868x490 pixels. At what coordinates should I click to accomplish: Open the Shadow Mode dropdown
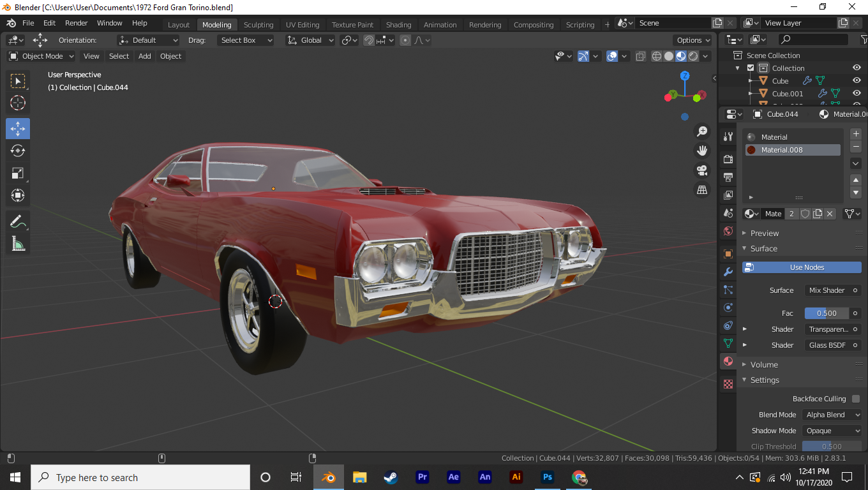(x=832, y=431)
